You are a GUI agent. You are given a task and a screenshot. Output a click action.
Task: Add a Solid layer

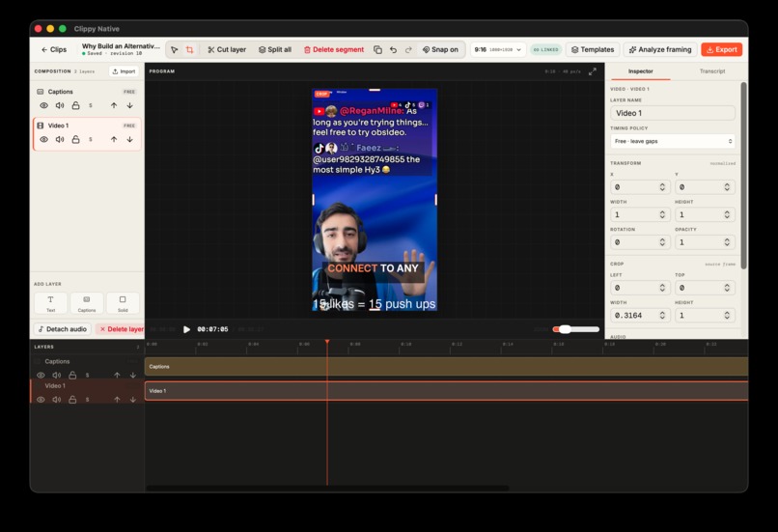coord(123,303)
